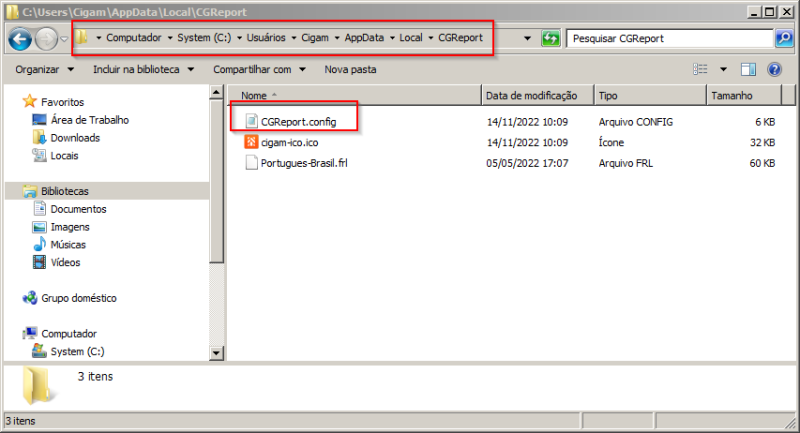The image size is (800, 433).
Task: Click the Arquivo FRL type cell
Action: pyautogui.click(x=626, y=163)
